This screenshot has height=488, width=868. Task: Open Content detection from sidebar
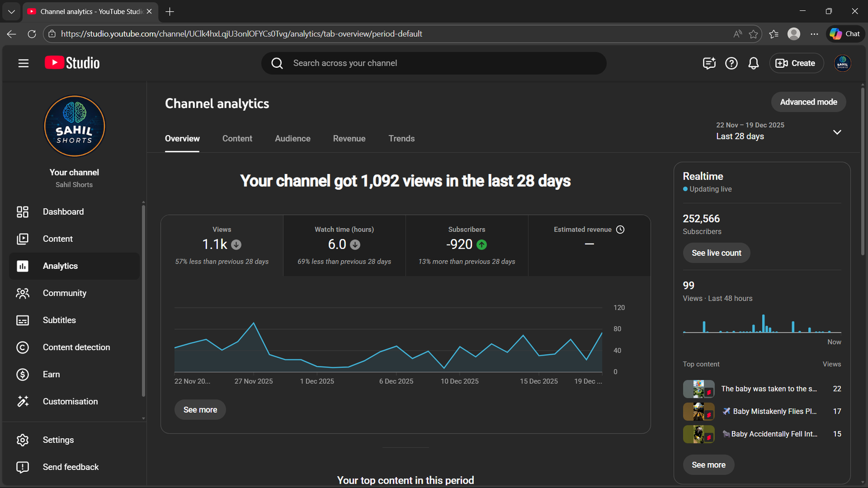(x=22, y=348)
